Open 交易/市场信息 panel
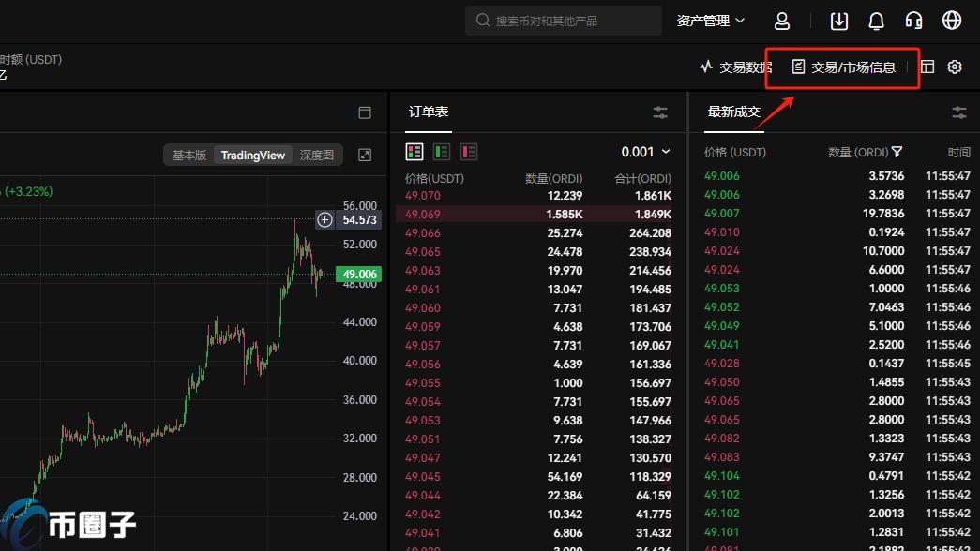Screen dimensions: 980x551 pyautogui.click(x=844, y=67)
